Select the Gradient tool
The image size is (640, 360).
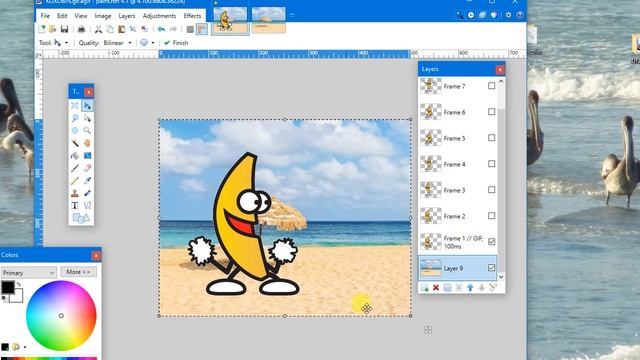click(87, 156)
